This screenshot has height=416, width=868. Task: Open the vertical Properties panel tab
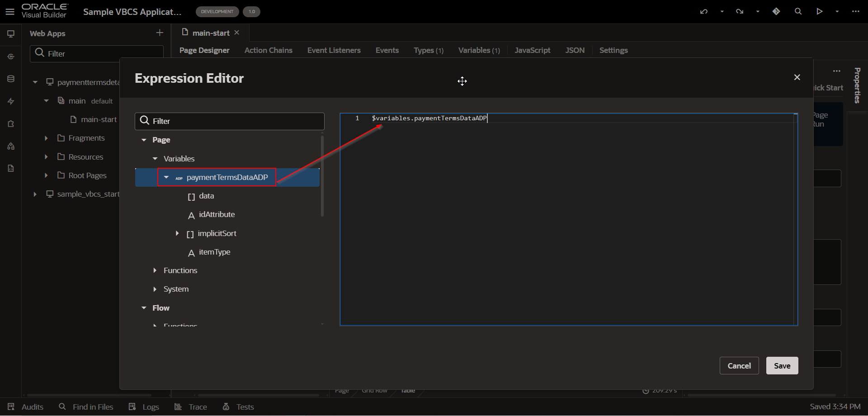click(857, 85)
